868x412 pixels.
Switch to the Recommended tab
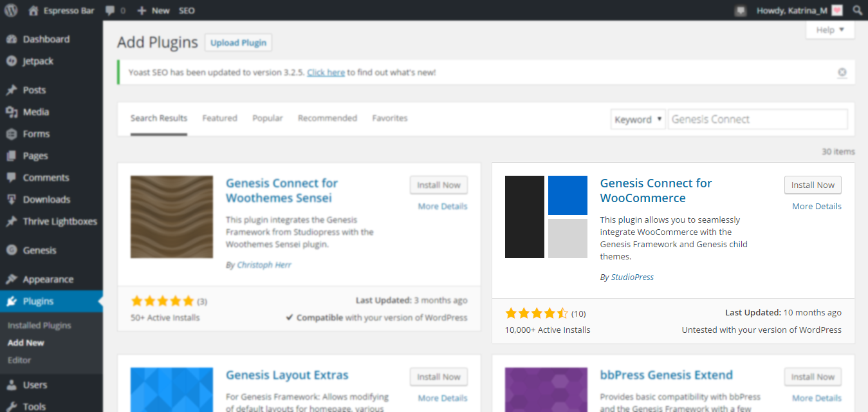[328, 118]
